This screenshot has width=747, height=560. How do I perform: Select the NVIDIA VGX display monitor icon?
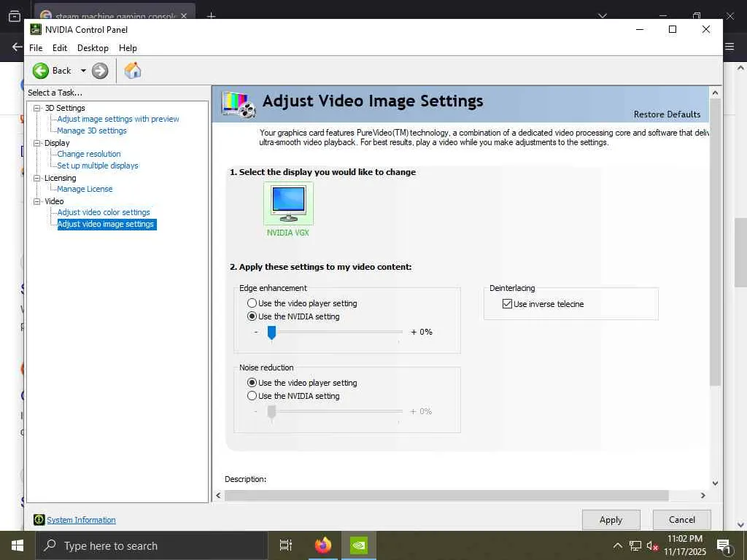pyautogui.click(x=288, y=204)
